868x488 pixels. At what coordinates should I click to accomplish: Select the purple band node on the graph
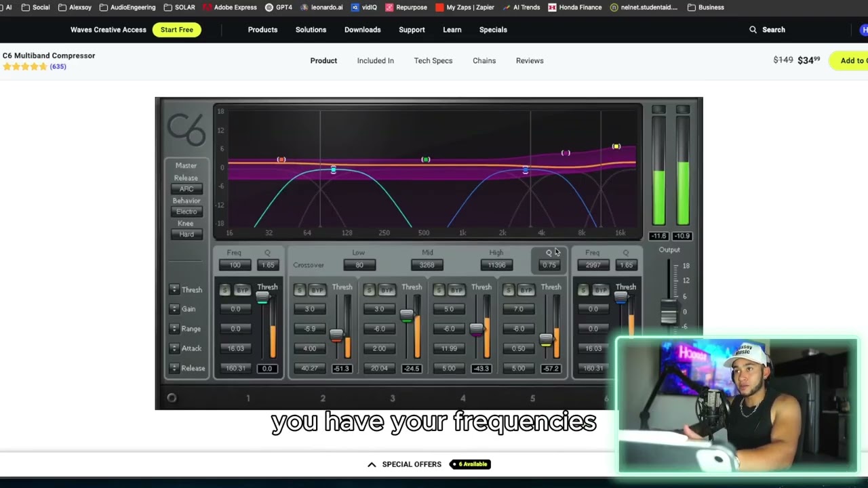[x=566, y=153]
